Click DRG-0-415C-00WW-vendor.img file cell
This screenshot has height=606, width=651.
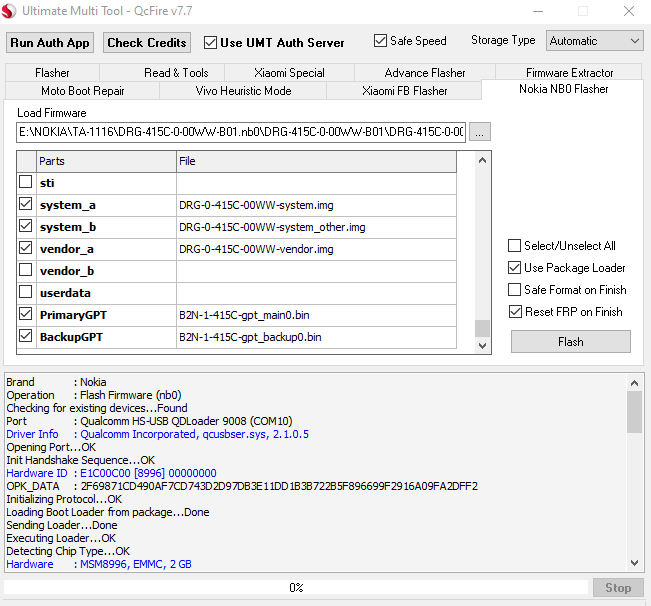click(316, 249)
